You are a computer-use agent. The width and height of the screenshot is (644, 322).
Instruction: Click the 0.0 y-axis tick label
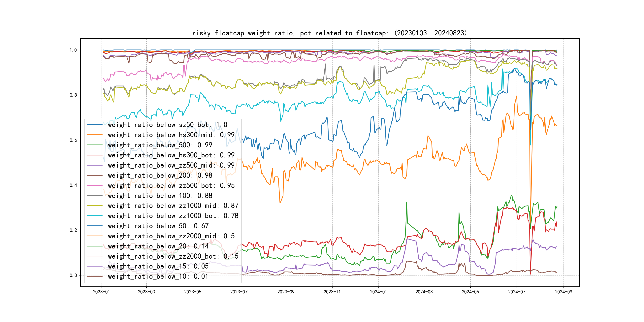73,275
